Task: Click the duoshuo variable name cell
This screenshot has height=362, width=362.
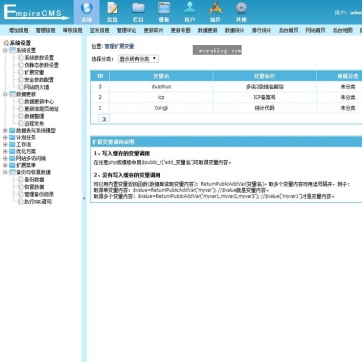Action: point(161,87)
